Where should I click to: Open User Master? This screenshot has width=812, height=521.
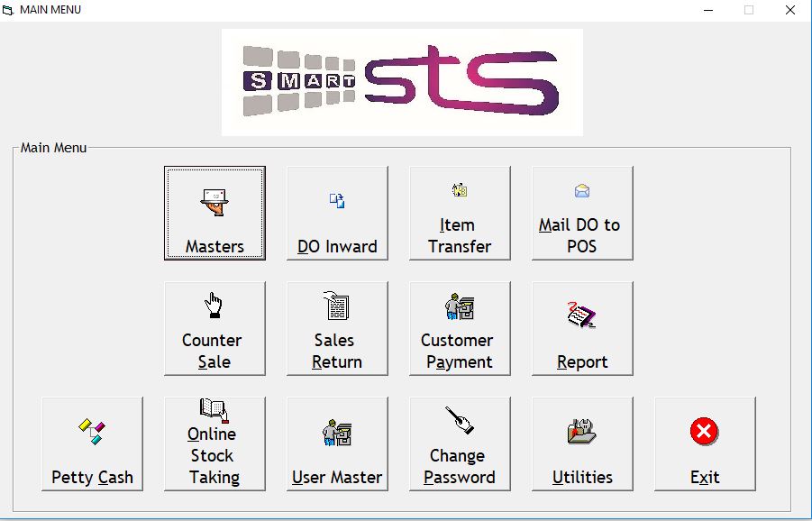(x=337, y=443)
